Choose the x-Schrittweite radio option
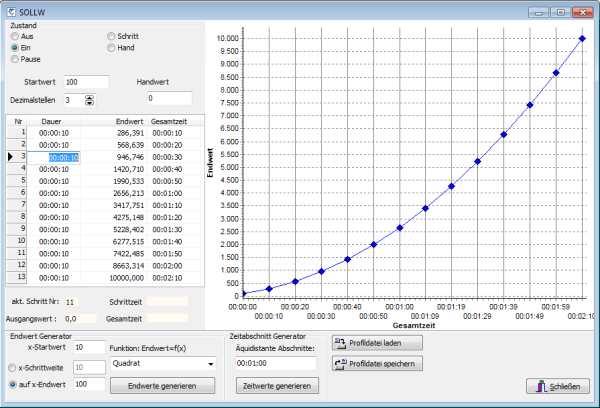Screen dimensions: 600x408 12,368
